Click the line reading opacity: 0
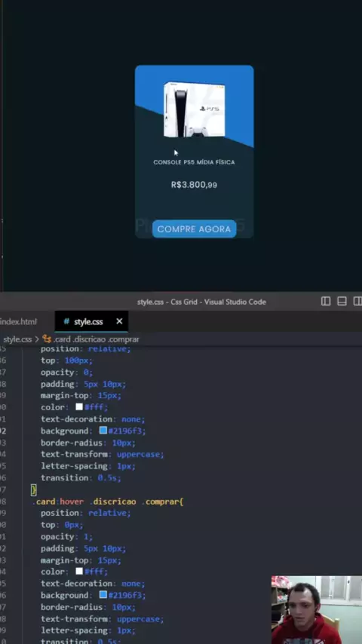 tap(66, 372)
